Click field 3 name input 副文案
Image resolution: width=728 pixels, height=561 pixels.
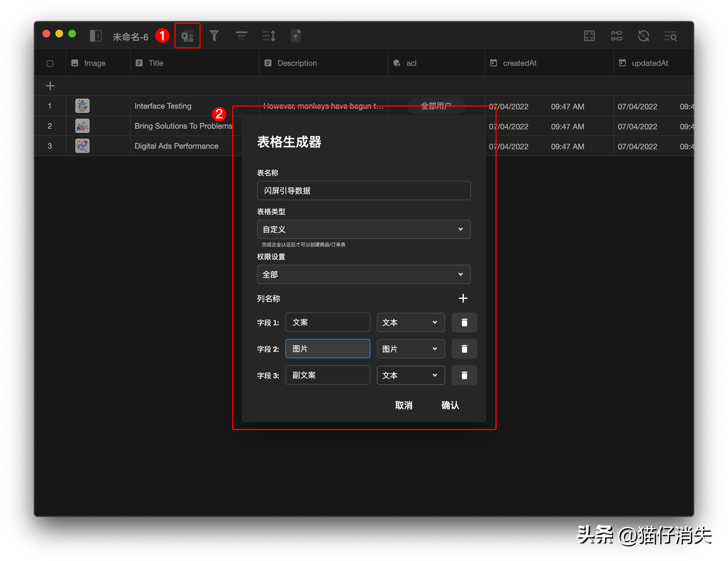click(x=327, y=375)
